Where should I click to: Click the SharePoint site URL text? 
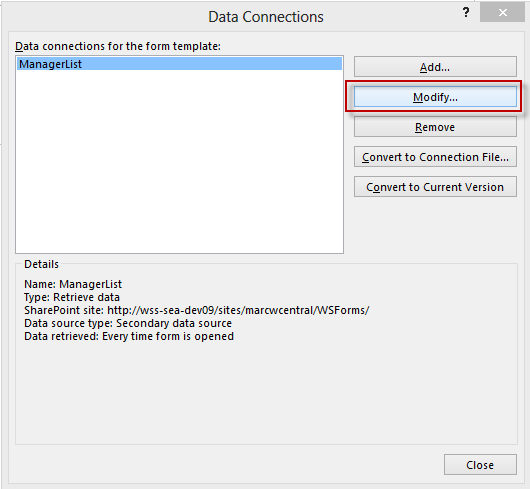click(x=238, y=310)
